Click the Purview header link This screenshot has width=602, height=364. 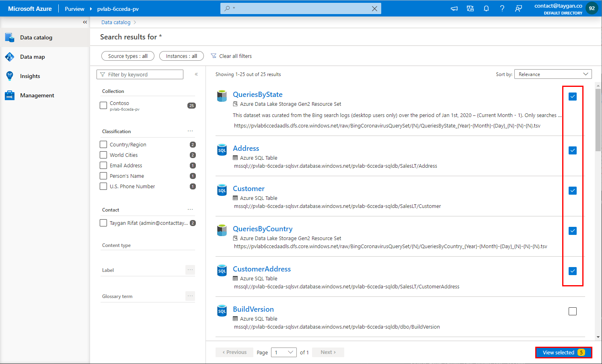(x=74, y=8)
